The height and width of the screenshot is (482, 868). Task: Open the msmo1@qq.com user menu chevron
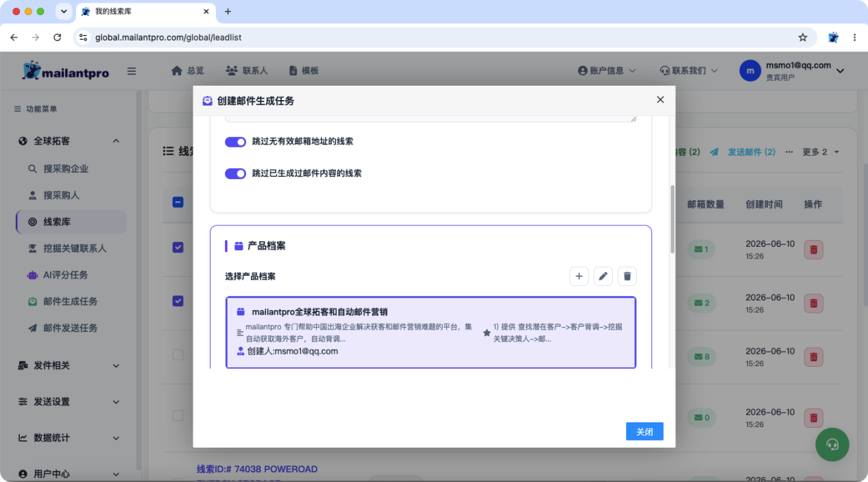pos(840,71)
